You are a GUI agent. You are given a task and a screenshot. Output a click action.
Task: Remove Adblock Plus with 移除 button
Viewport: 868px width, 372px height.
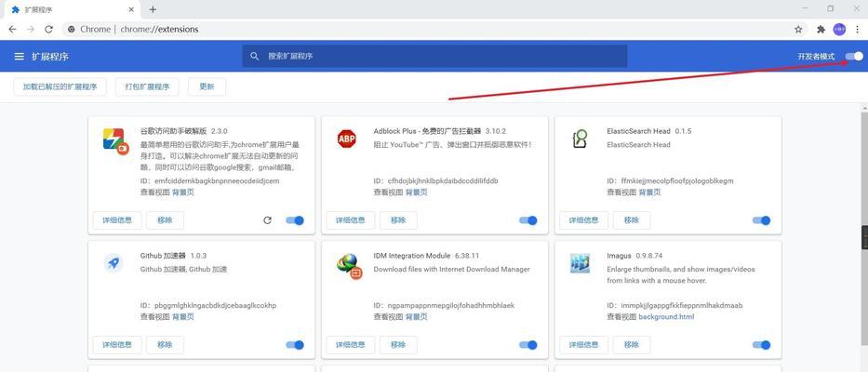pos(398,220)
